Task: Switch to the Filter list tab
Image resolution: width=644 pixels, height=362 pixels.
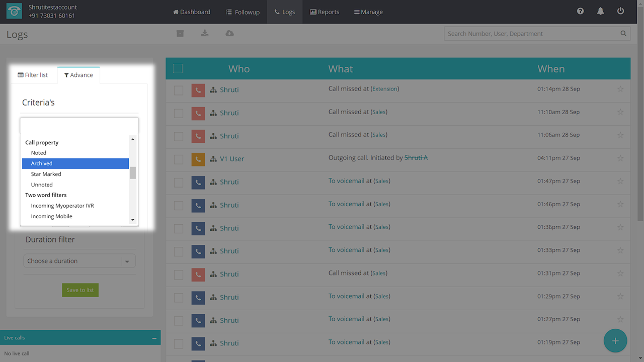Action: tap(33, 75)
